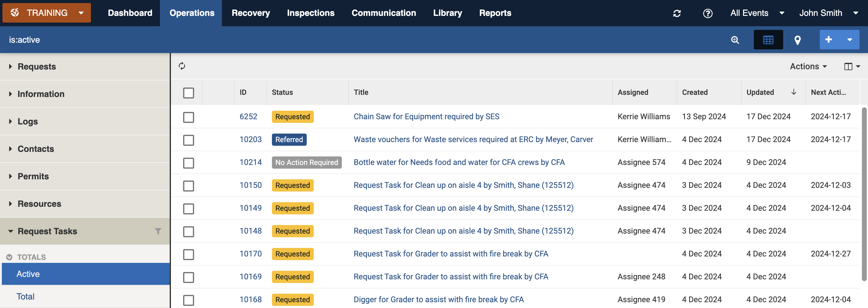Viewport: 868px width, 308px height.
Task: Reload the list with the refresh icon
Action: coord(182,66)
